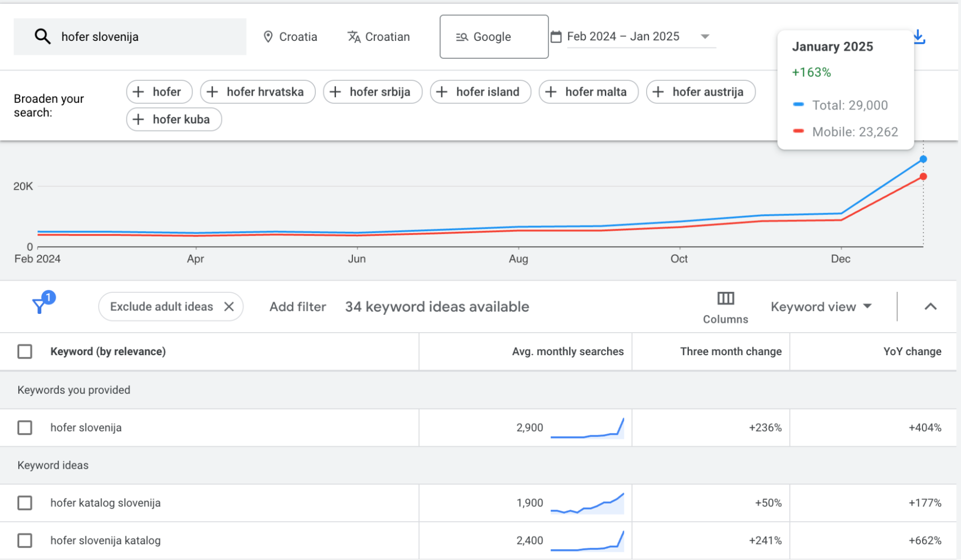Change the Croatian language setting

click(x=379, y=37)
